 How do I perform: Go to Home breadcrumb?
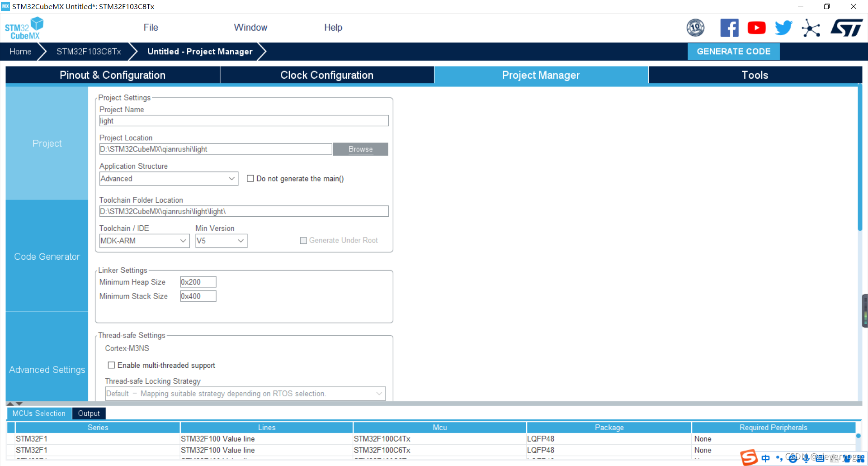20,52
